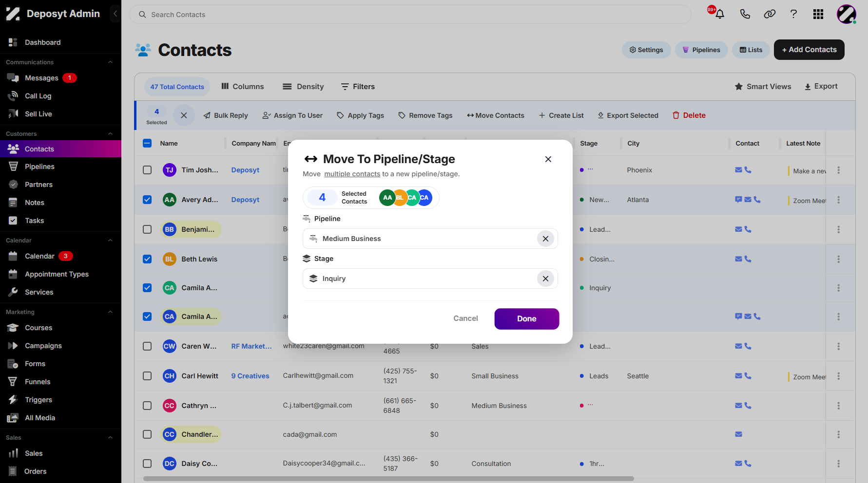868x483 pixels.
Task: Collapse the Calendar sidebar section
Action: pyautogui.click(x=110, y=241)
